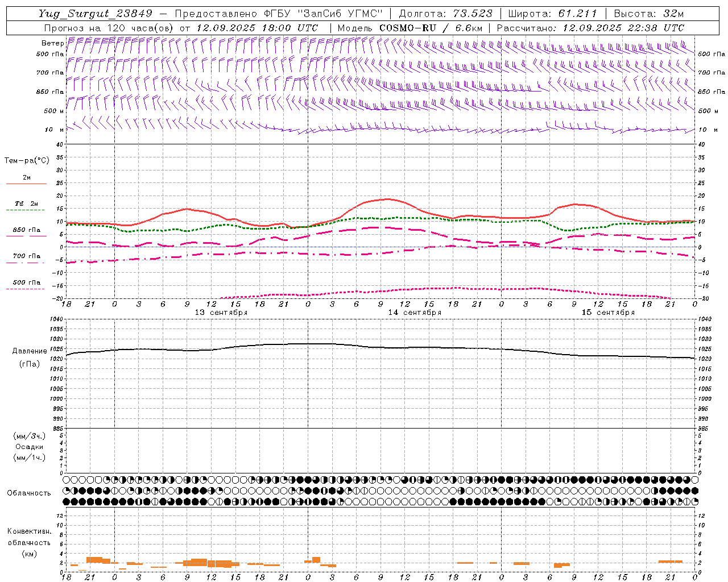The height and width of the screenshot is (582, 728).
Task: Select 'Прогноз на 120 часа(ов)' forecast text
Action: [109, 28]
